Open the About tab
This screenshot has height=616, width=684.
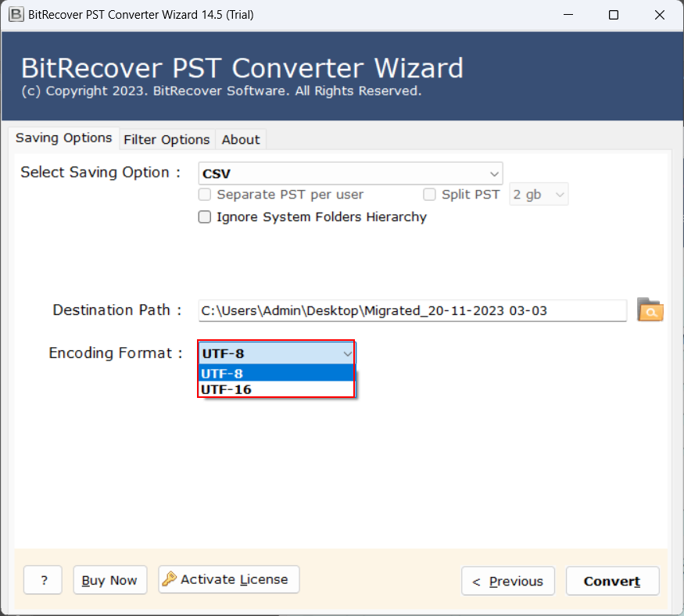pos(241,140)
